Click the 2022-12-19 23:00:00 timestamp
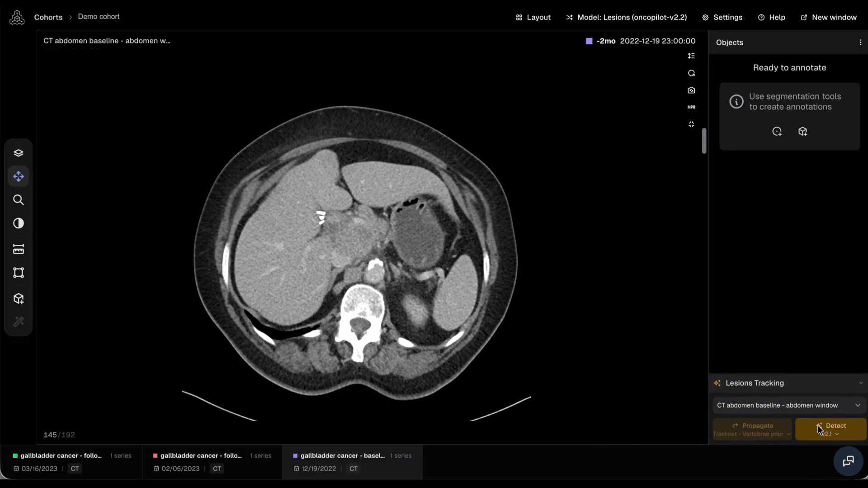 coord(658,41)
